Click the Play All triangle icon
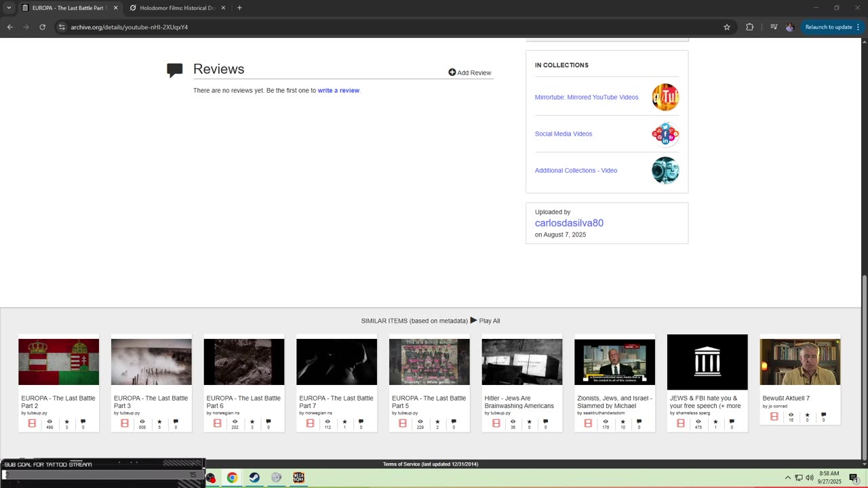The height and width of the screenshot is (488, 868). pyautogui.click(x=473, y=321)
